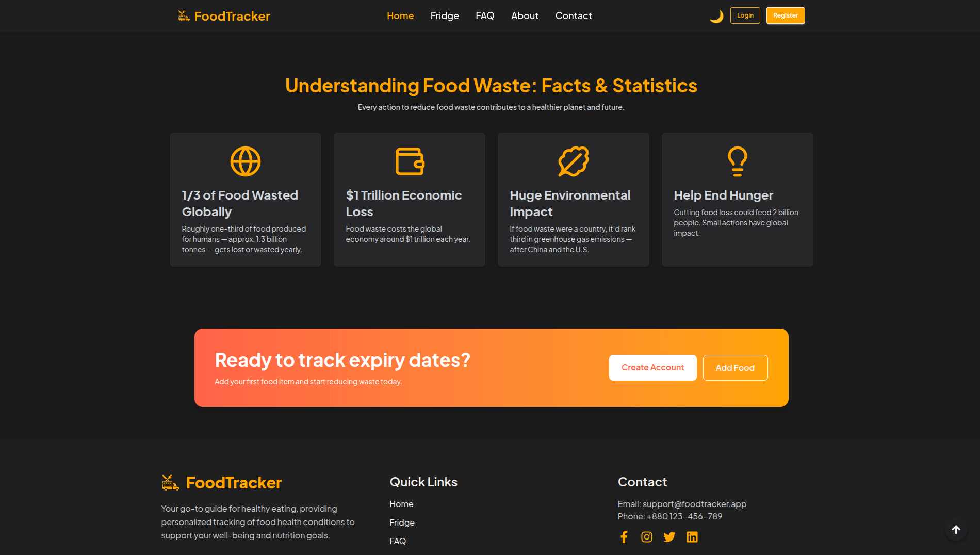The height and width of the screenshot is (555, 980).
Task: Open FoodTracker's Instagram profile
Action: click(x=646, y=536)
